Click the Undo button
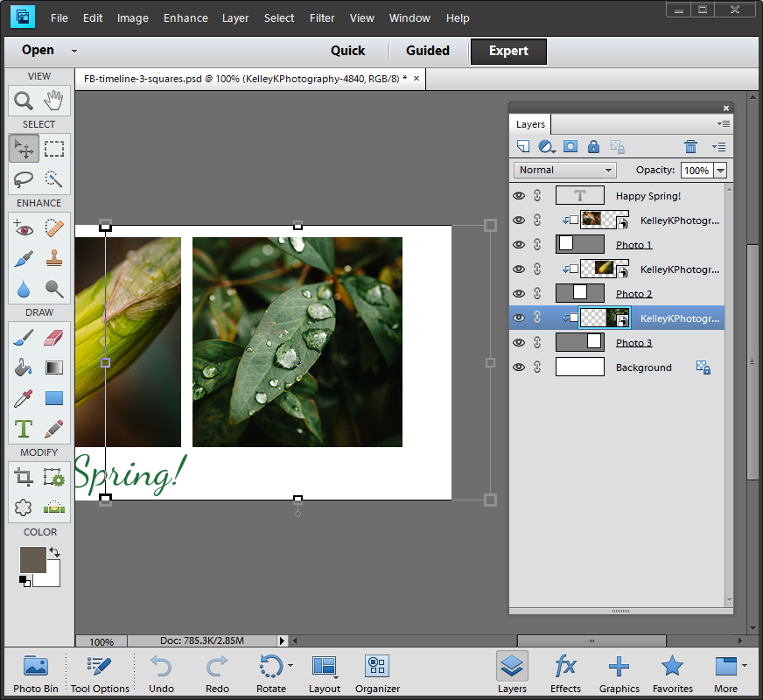Image resolution: width=763 pixels, height=700 pixels. [x=161, y=674]
